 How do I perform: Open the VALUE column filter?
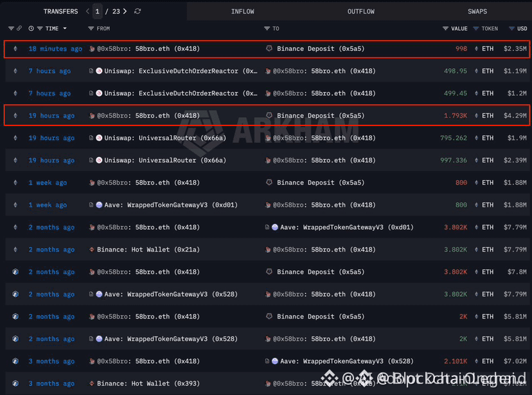(445, 28)
